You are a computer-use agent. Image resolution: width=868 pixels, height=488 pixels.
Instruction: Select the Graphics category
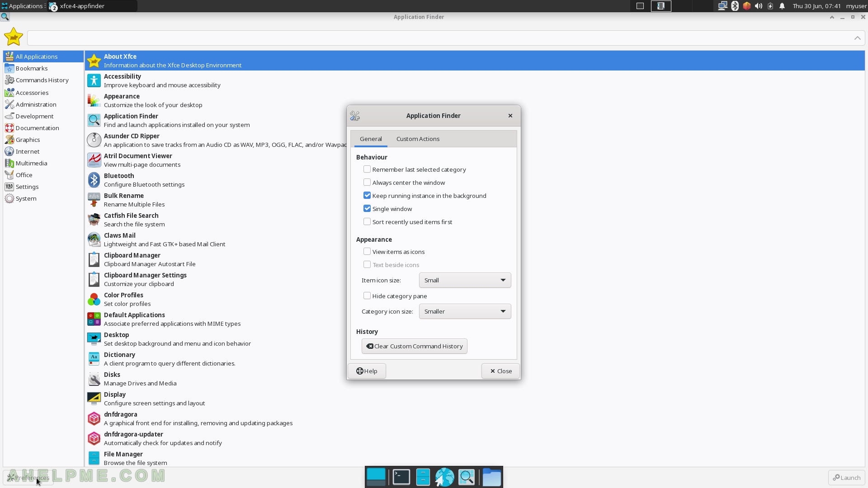[x=43, y=140]
